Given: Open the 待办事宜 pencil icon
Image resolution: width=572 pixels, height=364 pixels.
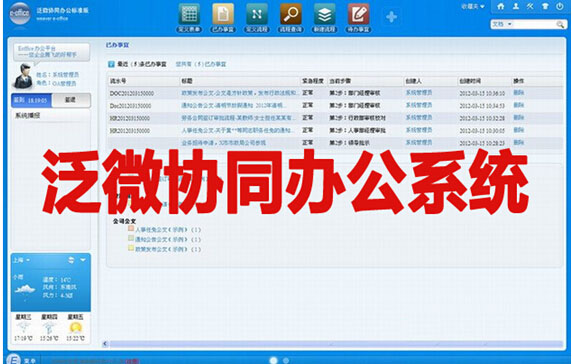Looking at the screenshot, I should pos(359,15).
